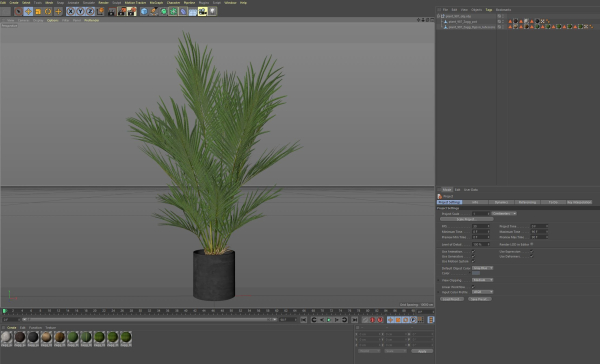
Task: Click the project Color swatch
Action: (x=476, y=273)
